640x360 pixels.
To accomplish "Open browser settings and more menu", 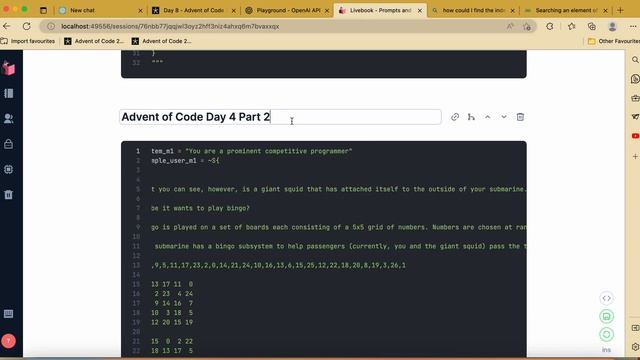I will coord(633,27).
